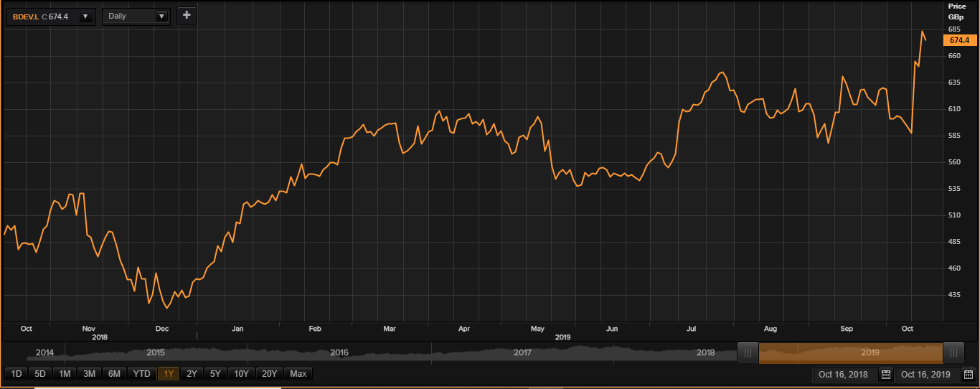Select the Max range button
The image size is (980, 389).
298,374
